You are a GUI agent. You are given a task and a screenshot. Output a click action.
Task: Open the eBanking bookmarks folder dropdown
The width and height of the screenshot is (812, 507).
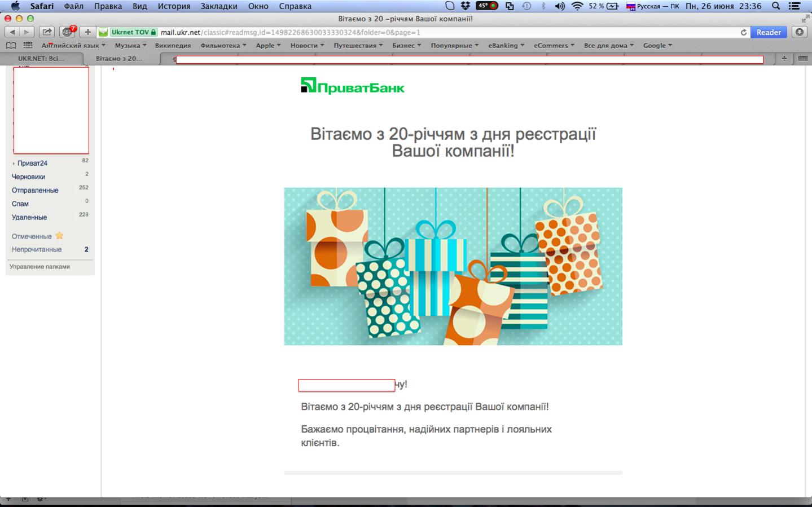506,46
